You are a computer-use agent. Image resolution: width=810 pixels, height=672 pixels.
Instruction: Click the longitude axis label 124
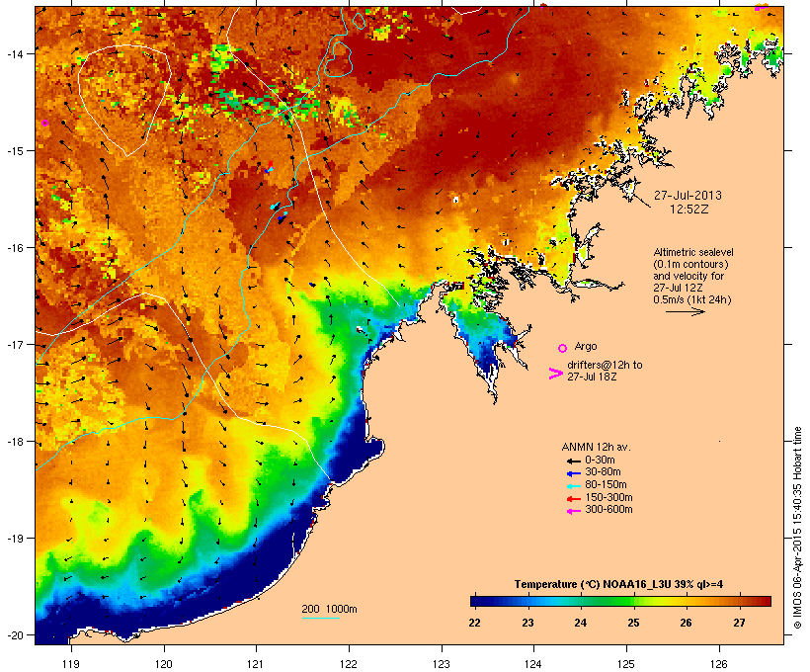tap(533, 664)
